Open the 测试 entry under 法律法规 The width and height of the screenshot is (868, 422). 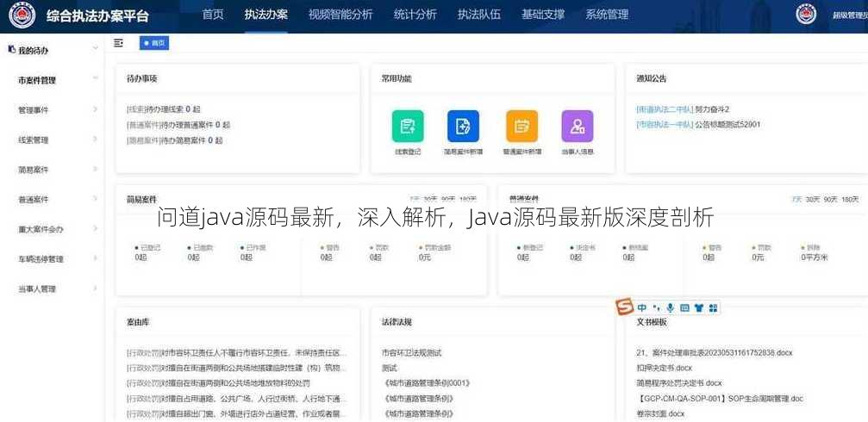pyautogui.click(x=390, y=368)
